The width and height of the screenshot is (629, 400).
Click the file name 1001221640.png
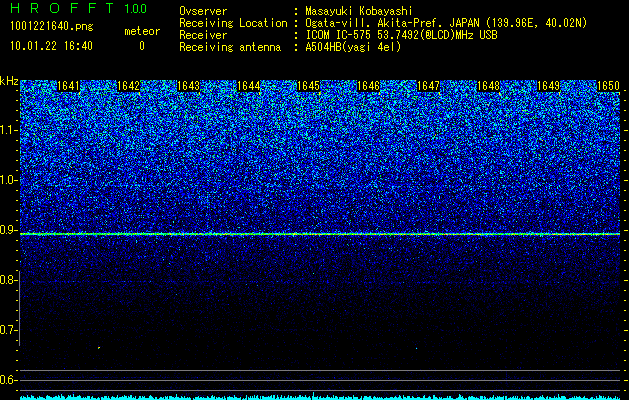52,27
